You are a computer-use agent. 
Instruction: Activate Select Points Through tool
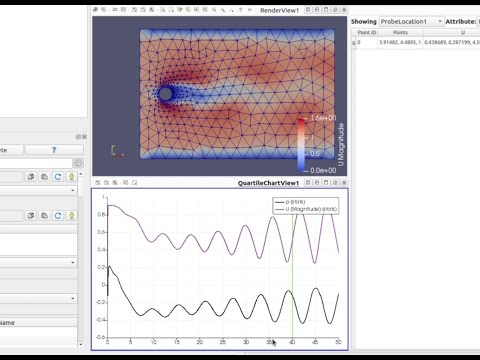(x=188, y=10)
